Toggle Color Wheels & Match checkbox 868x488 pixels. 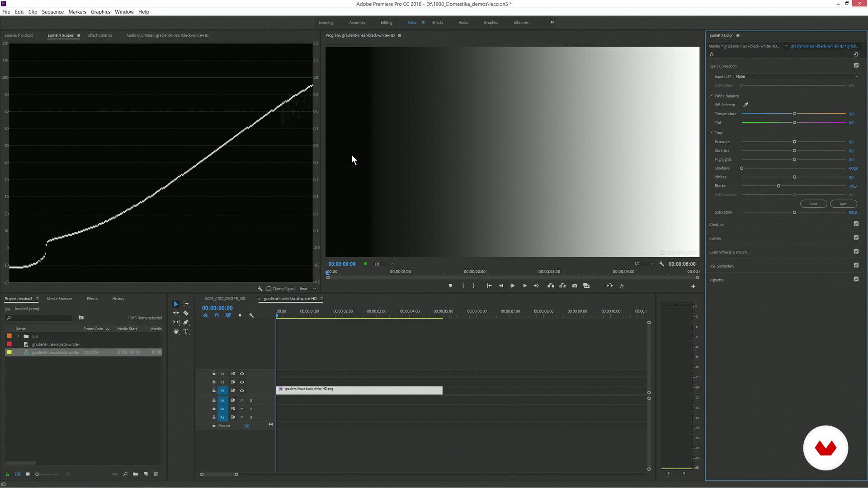[856, 252]
